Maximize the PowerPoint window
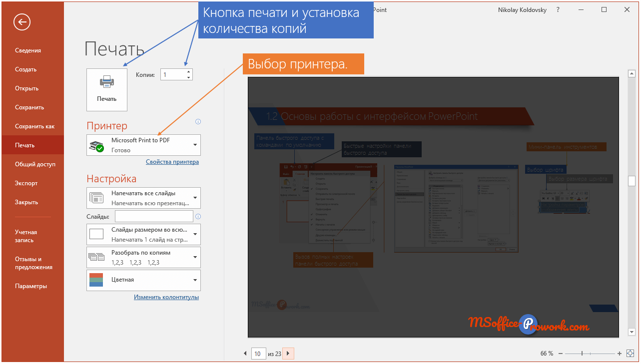 pyautogui.click(x=604, y=9)
